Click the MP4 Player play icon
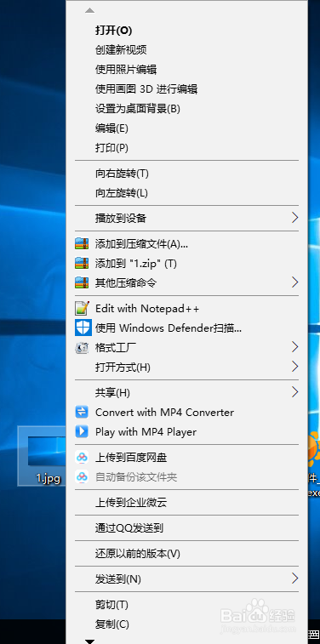The image size is (320, 644). pos(82,431)
